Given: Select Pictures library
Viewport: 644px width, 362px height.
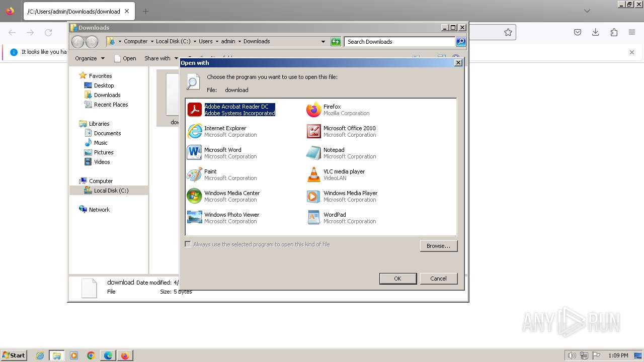Looking at the screenshot, I should point(103,152).
